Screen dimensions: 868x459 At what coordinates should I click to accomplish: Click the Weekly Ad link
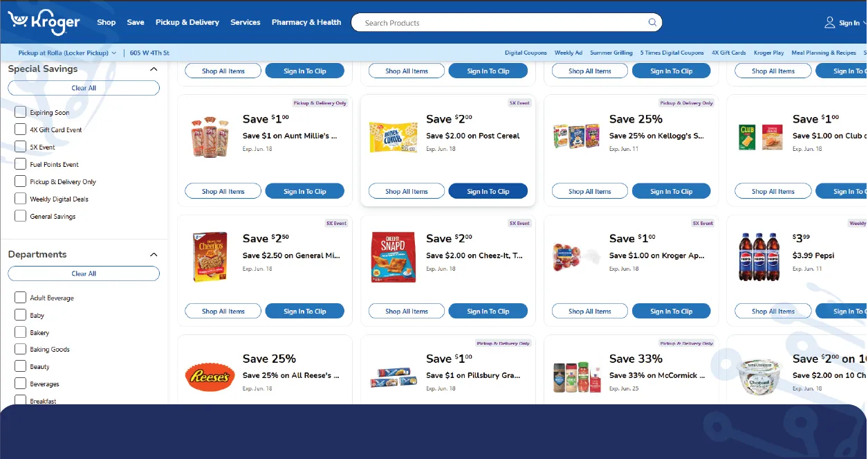(569, 53)
